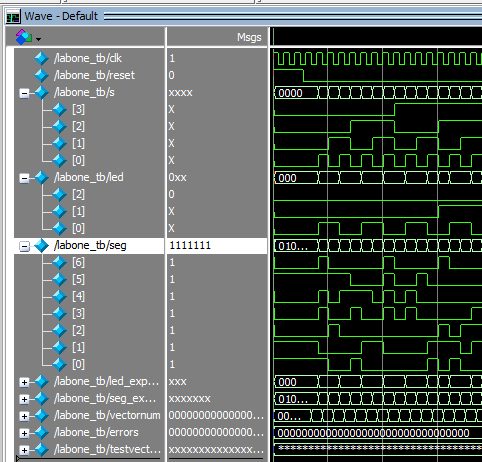Screen dimensions: 482x462
Task: Select the /labone_tb/s signal name
Action: click(84, 92)
